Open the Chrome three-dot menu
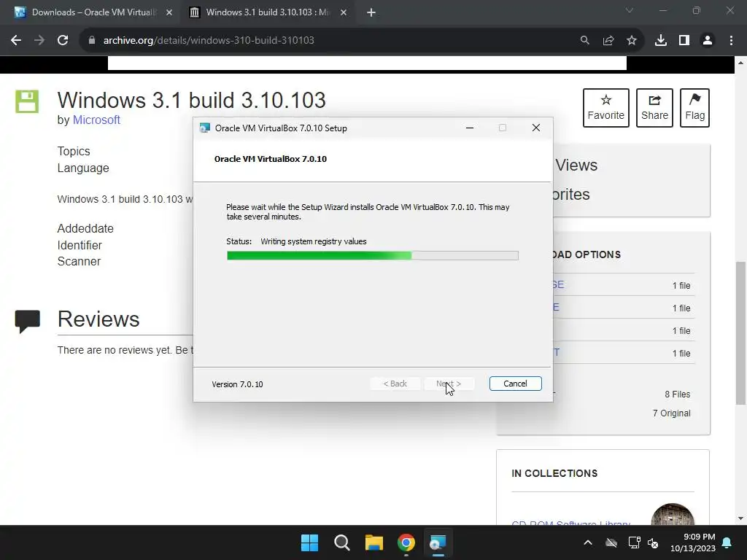Screen dimensions: 747x560 [x=731, y=41]
